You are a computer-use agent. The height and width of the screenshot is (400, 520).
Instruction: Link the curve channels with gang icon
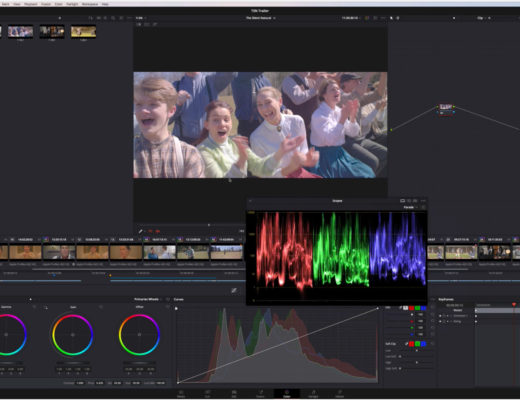click(x=401, y=308)
